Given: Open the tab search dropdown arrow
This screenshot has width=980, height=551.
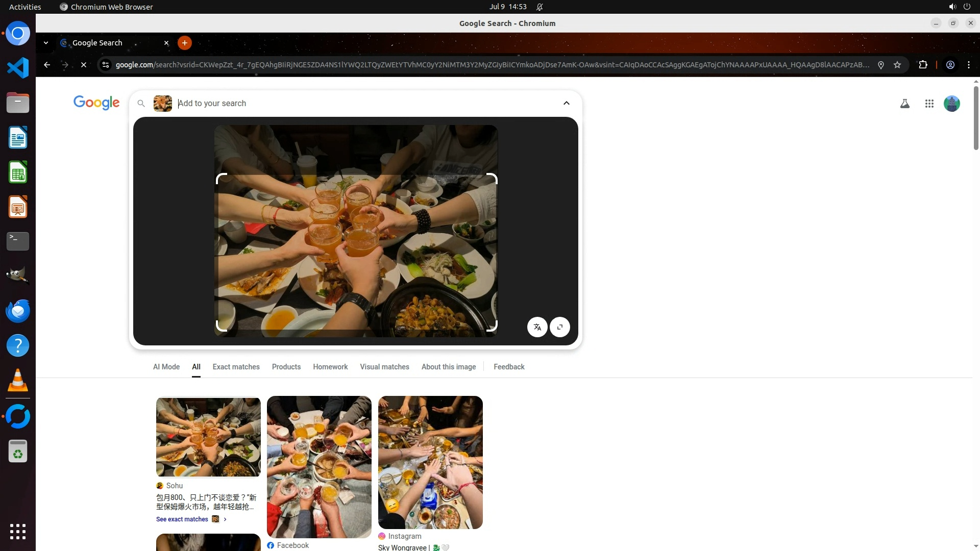Looking at the screenshot, I should [x=46, y=43].
